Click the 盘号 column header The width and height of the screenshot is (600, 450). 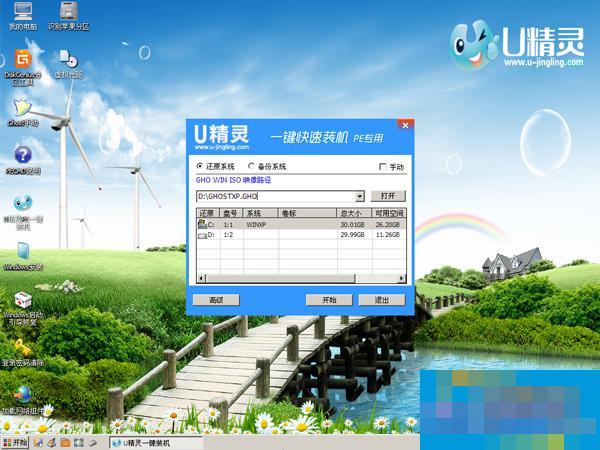pyautogui.click(x=232, y=213)
